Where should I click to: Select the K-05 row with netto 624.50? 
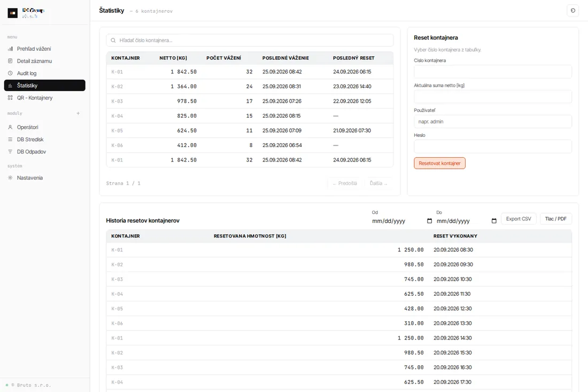coord(250,130)
